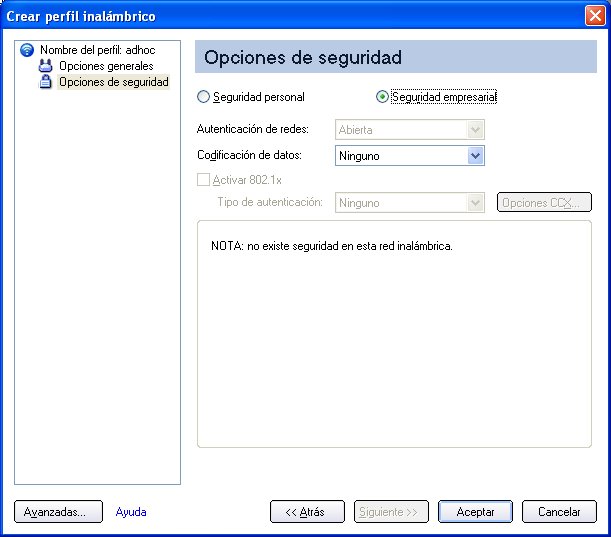Click the Siguiente >> button
Viewport: 611px width, 537px height.
point(391,512)
